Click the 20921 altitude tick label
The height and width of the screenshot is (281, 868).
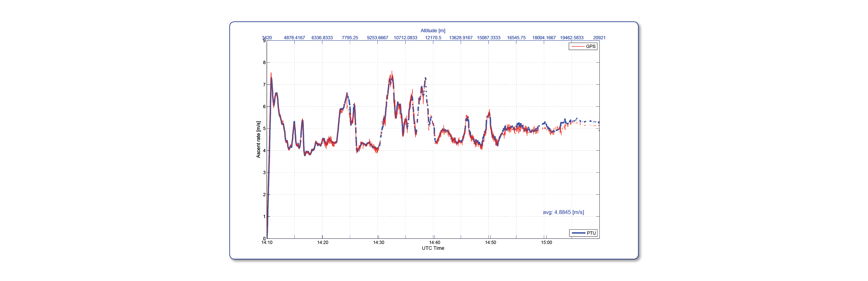click(x=599, y=38)
